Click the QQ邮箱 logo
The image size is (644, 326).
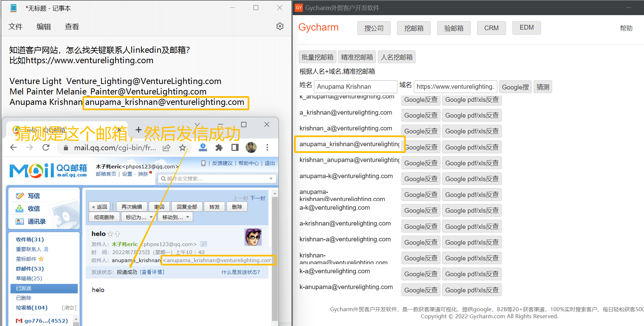click(x=48, y=170)
